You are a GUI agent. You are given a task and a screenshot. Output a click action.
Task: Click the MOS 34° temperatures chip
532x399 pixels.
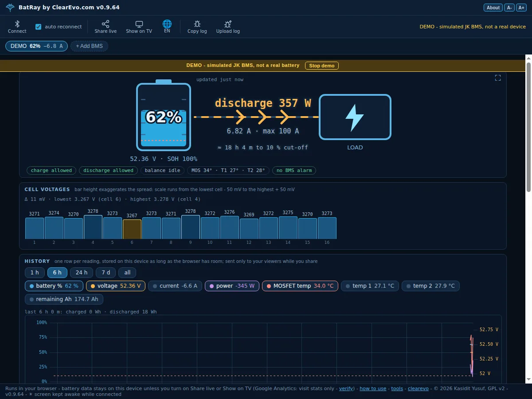coord(228,170)
